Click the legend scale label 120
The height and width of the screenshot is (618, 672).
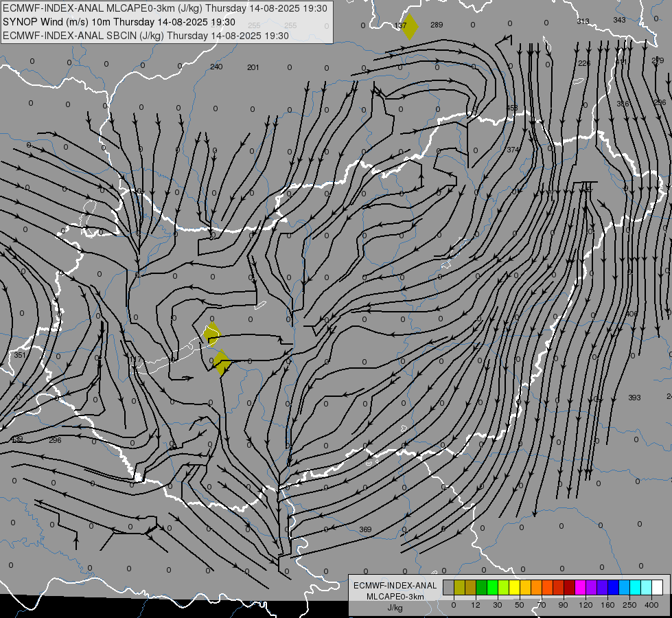click(586, 605)
